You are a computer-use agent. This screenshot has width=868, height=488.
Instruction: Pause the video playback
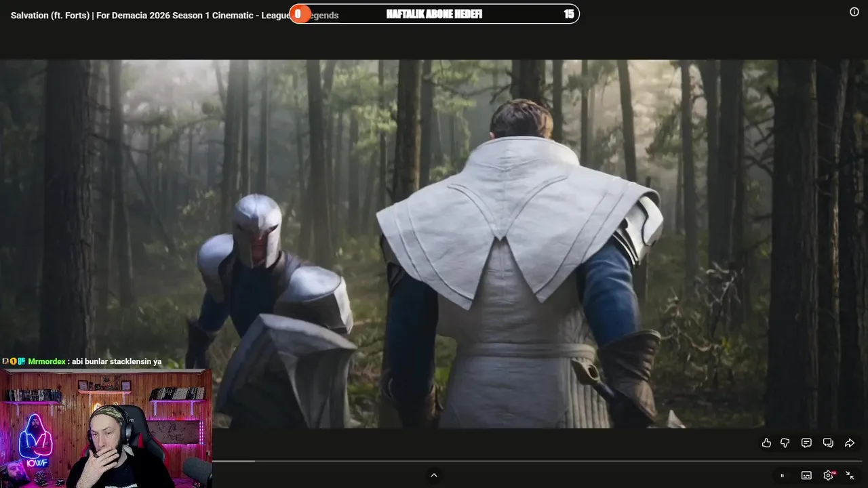click(x=782, y=476)
